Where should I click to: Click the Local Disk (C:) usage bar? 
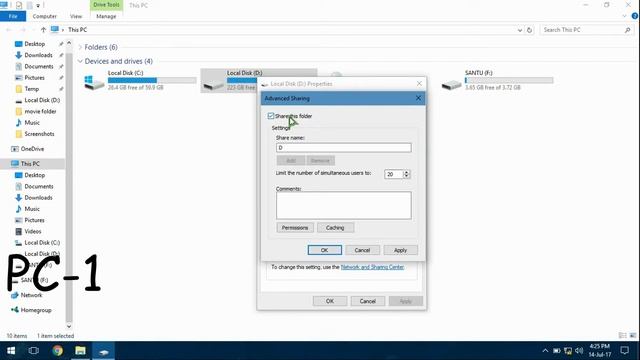[x=152, y=80]
